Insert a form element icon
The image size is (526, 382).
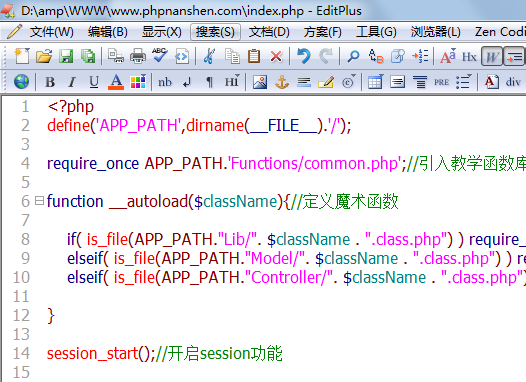click(x=398, y=82)
